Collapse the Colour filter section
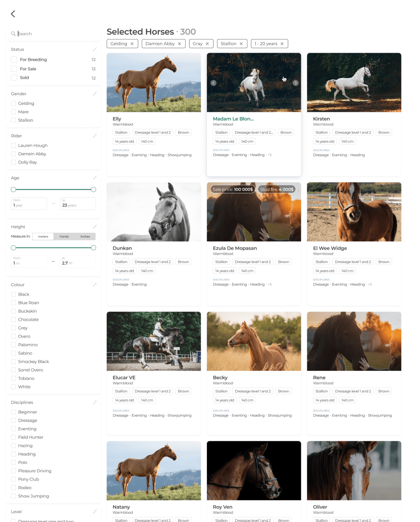The image size is (420, 522). pos(95,285)
